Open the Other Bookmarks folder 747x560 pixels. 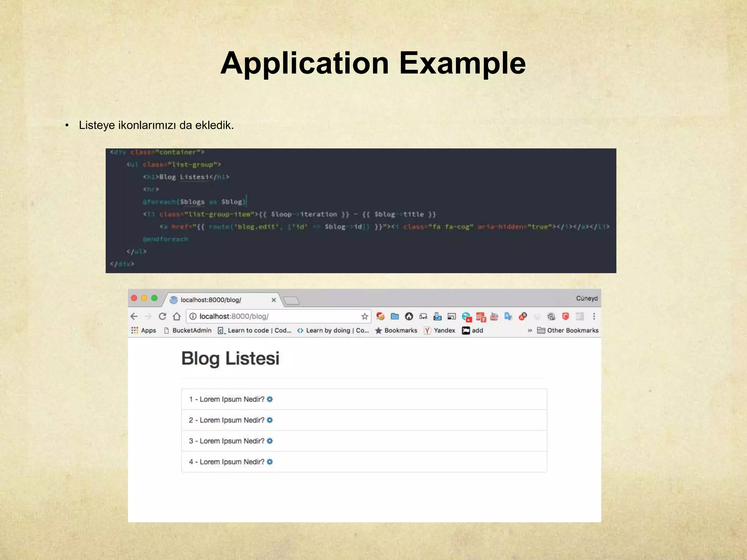568,330
